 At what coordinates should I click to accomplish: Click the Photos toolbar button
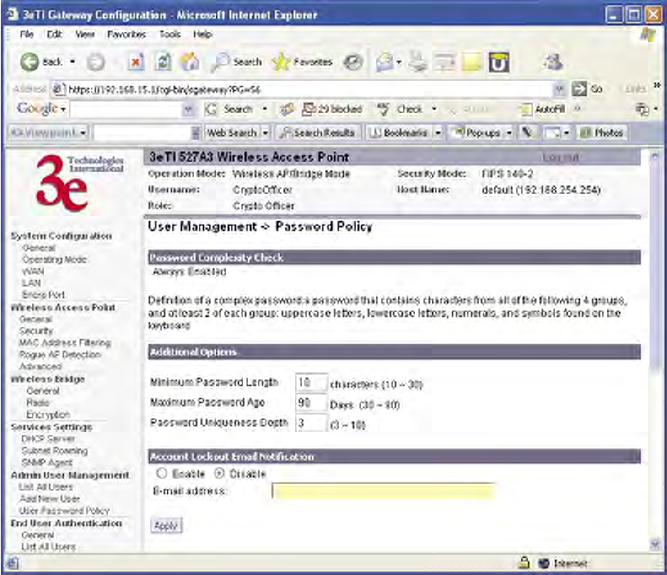click(602, 133)
